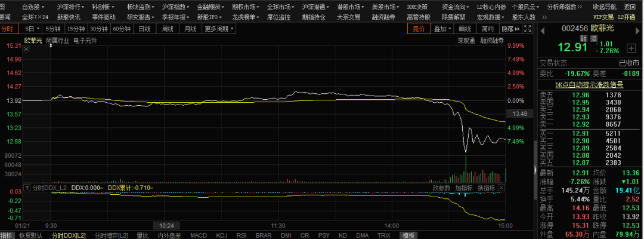Open L2核心内参 menu item
The height and width of the screenshot is (239, 644).
coord(491,7)
